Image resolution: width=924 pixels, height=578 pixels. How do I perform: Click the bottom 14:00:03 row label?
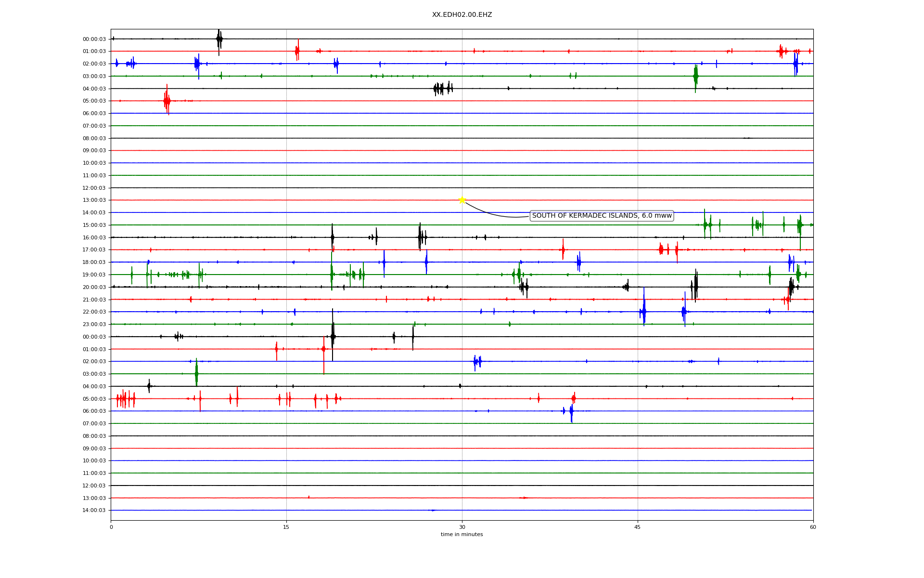94,511
